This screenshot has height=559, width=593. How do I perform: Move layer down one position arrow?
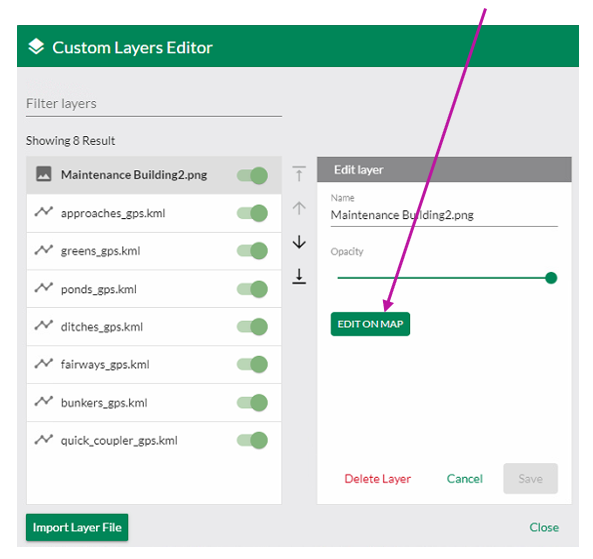coord(299,242)
